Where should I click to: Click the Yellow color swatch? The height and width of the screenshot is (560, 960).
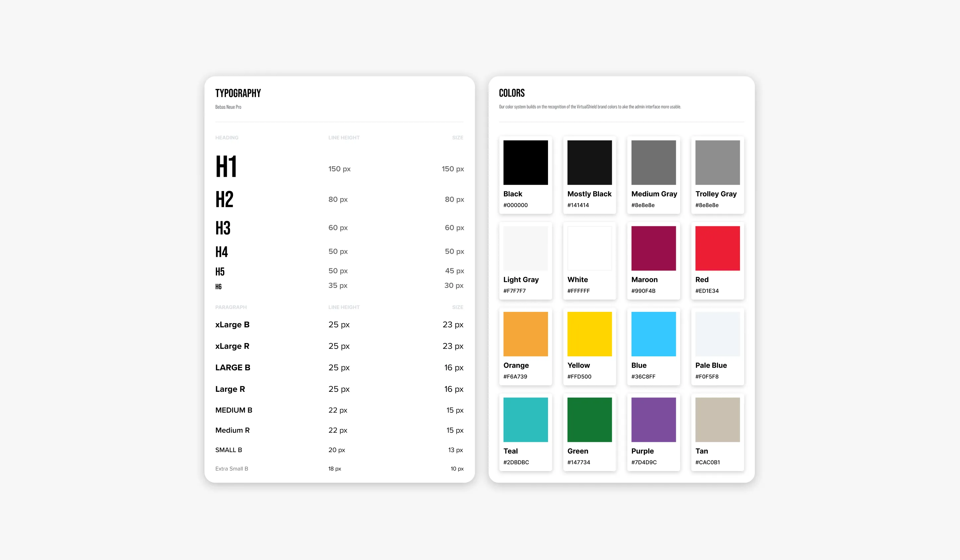coord(589,334)
